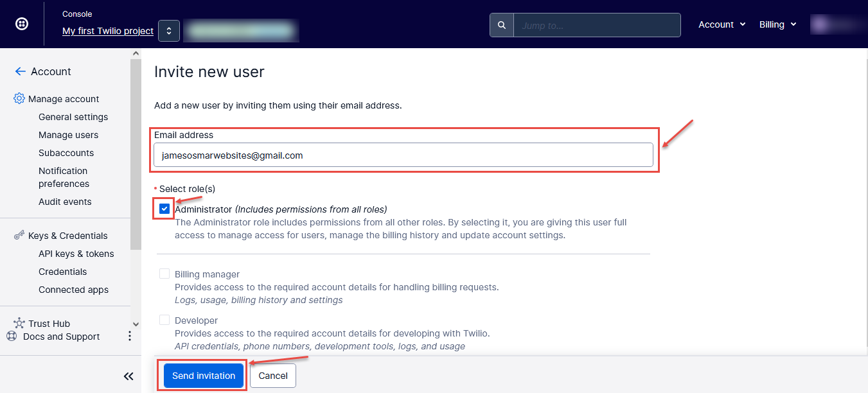868x393 pixels.
Task: Click the Send invitation button
Action: [x=204, y=376]
